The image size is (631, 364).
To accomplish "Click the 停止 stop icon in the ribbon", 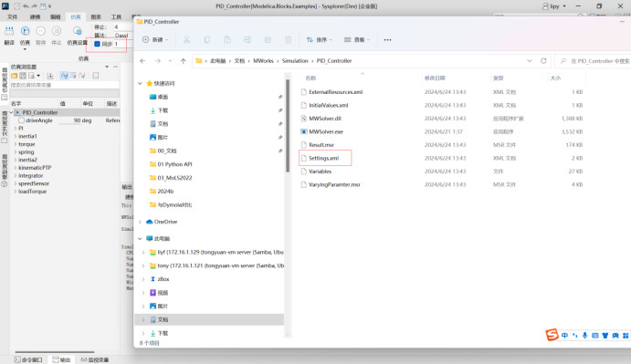I will (x=57, y=31).
